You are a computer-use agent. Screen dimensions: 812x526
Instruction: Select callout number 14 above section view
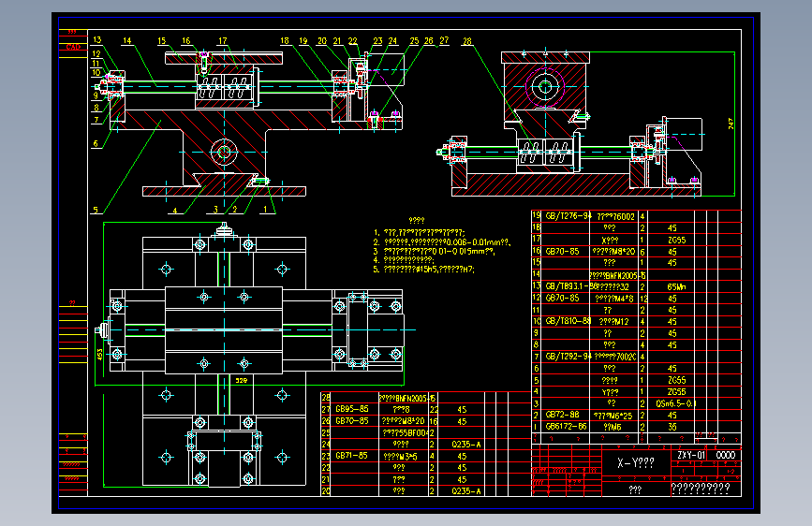tap(126, 40)
